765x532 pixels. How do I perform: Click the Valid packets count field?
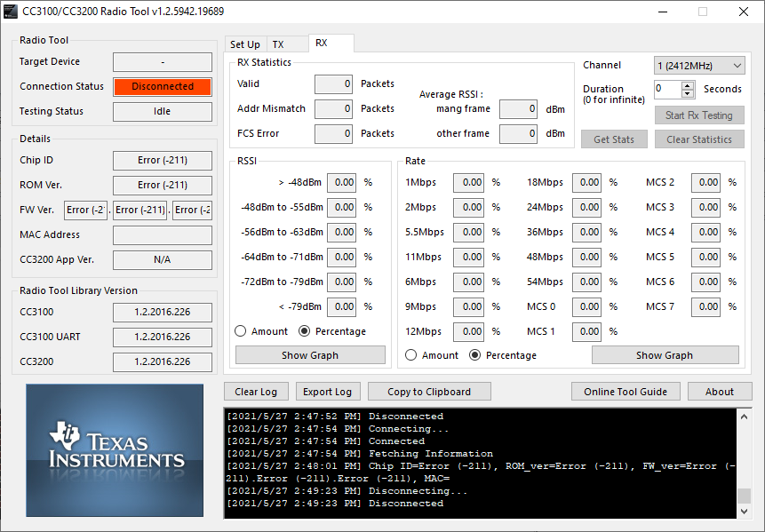click(333, 83)
